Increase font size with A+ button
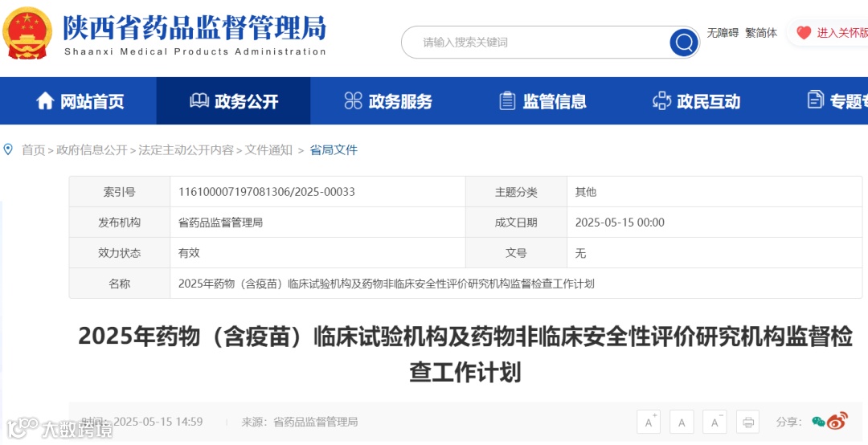 [x=649, y=422]
